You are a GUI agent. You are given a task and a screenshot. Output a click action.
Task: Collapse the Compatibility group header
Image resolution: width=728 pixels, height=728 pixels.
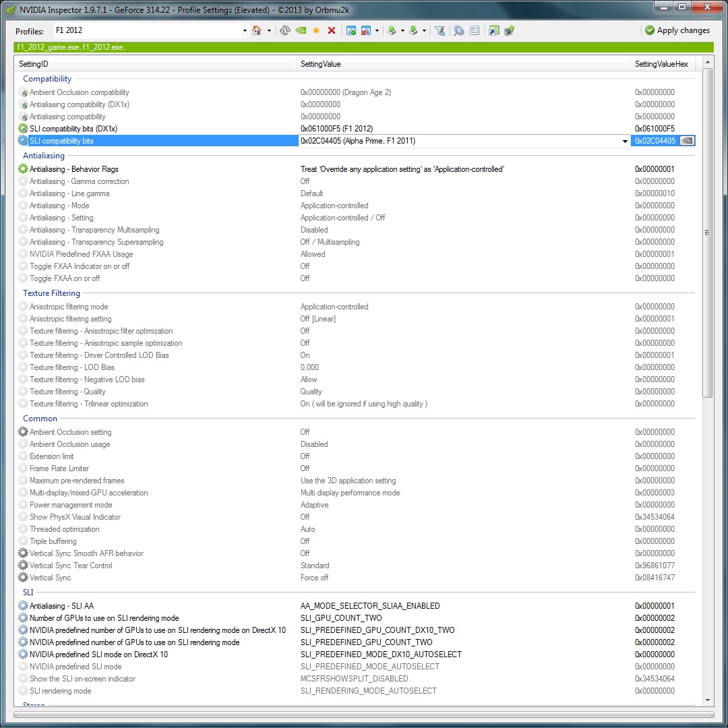(47, 79)
